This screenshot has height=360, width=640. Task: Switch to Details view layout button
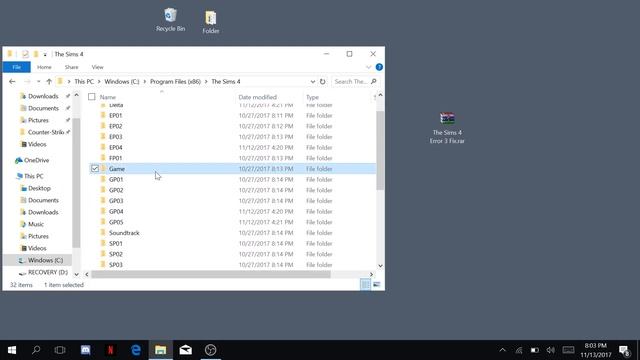365,284
